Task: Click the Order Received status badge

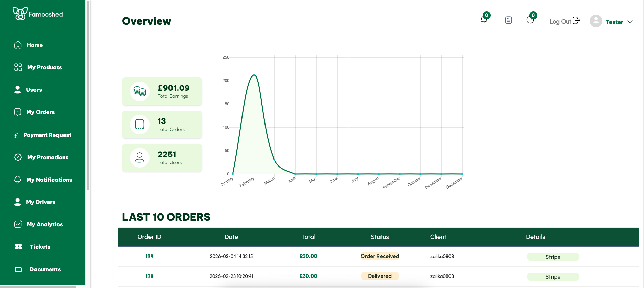Action: tap(379, 256)
